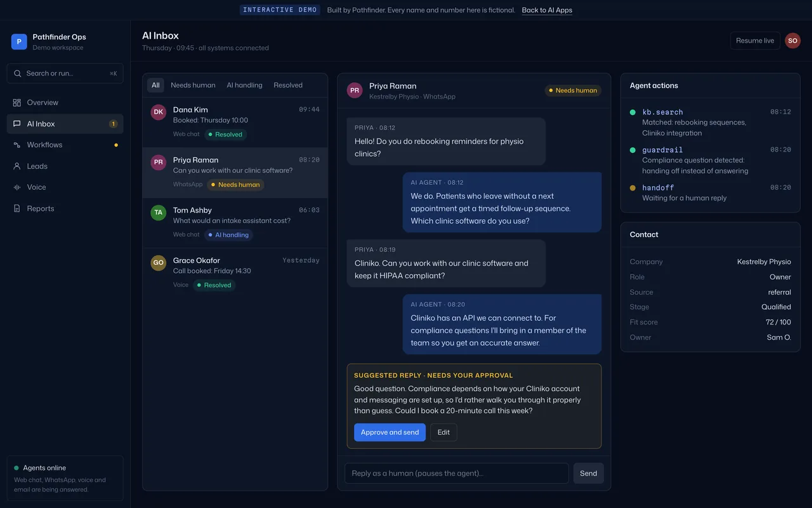Click the Agents online status card
812x508 pixels.
tap(65, 478)
